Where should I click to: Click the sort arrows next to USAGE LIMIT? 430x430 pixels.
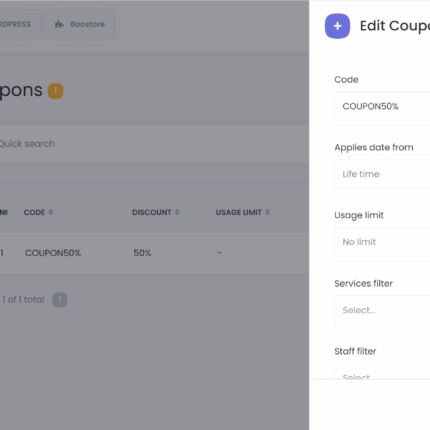click(267, 212)
